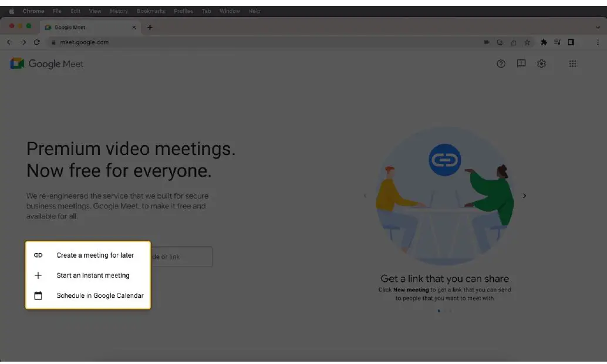This screenshot has width=607, height=364.
Task: Go forward in browser history
Action: 23,42
